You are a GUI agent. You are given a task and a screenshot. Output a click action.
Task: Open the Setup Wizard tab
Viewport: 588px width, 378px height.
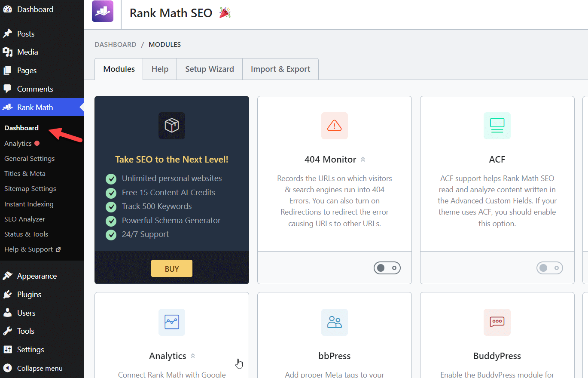pos(209,69)
